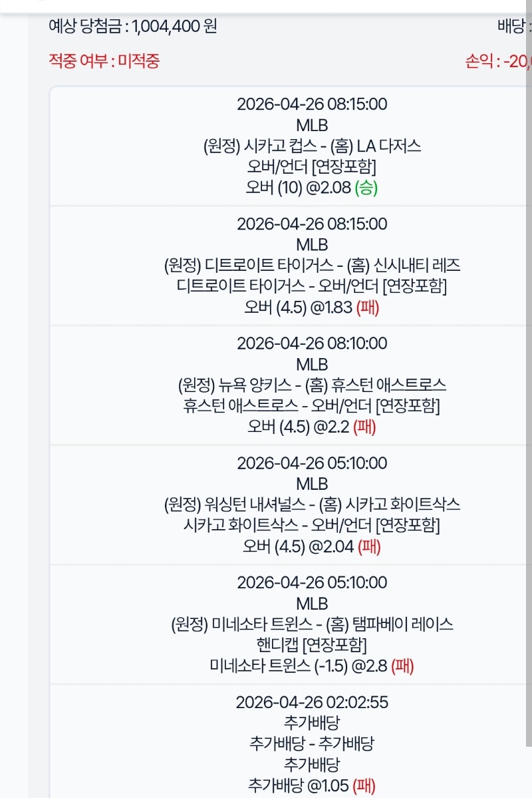Click the 예상 당첨금 1,004,400 원 text
The height and width of the screenshot is (798, 532).
click(133, 27)
